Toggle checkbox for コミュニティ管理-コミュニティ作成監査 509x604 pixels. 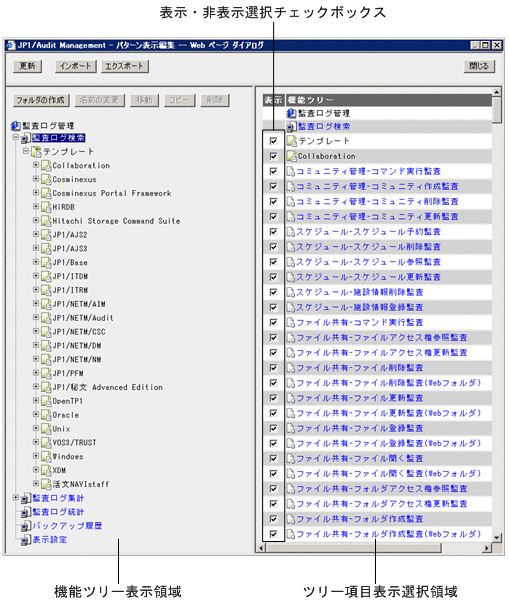[x=273, y=186]
